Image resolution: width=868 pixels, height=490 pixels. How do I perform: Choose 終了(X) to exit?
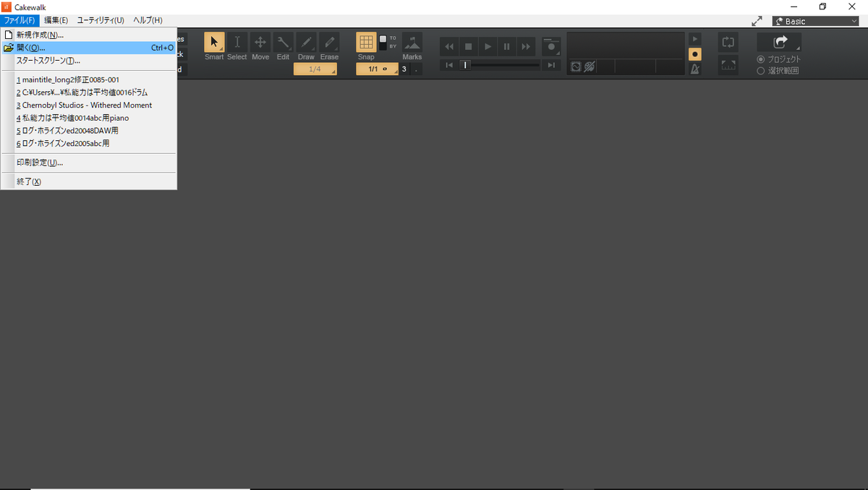pos(88,181)
